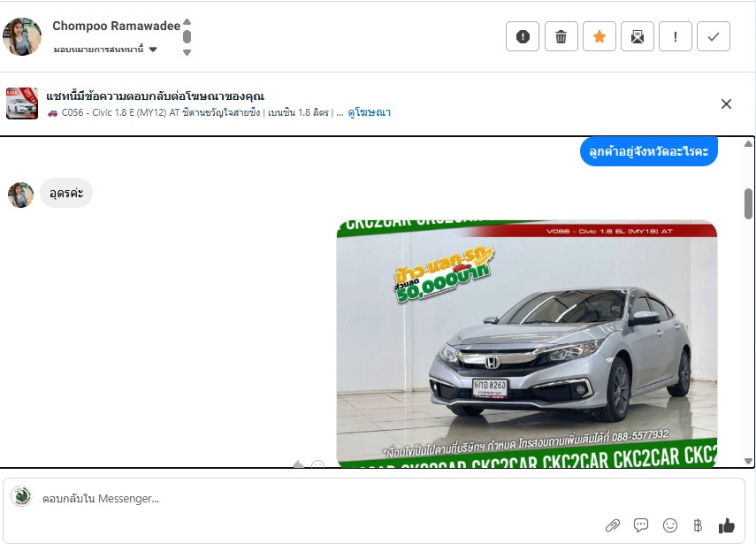Header scrollbar up arrow beside name
The width and height of the screenshot is (756, 544).
click(x=187, y=22)
